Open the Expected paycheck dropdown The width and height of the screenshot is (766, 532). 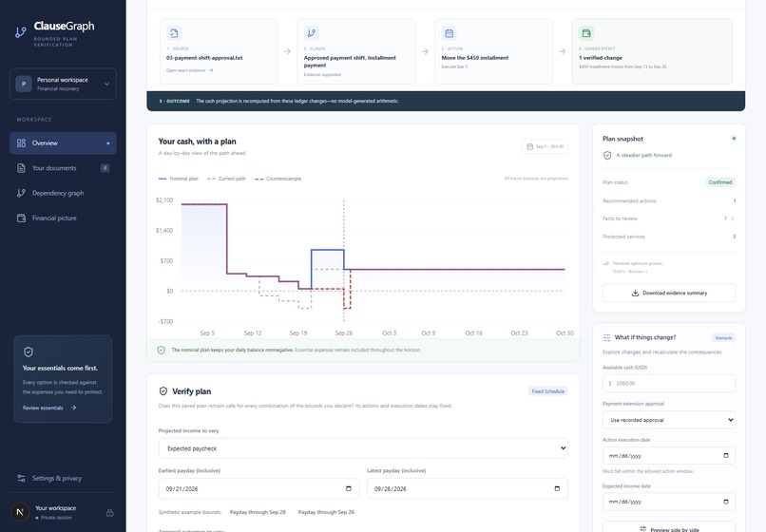pos(363,448)
